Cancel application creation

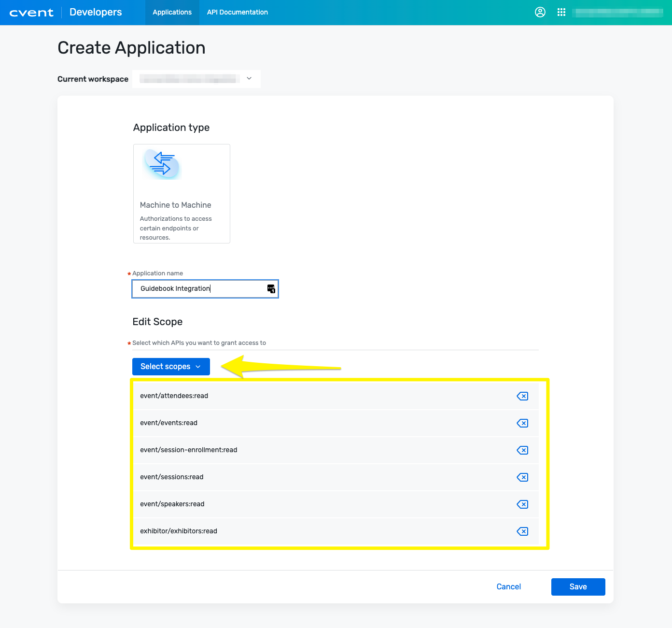pyautogui.click(x=509, y=587)
